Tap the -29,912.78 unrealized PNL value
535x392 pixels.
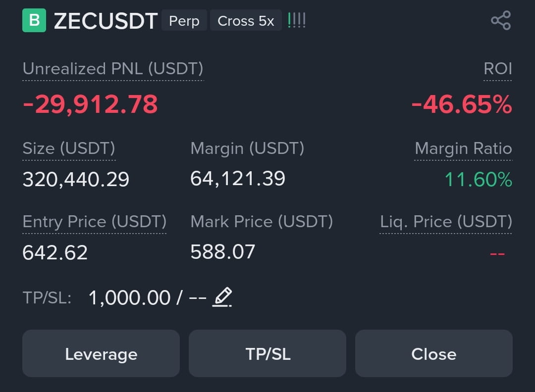tap(91, 104)
